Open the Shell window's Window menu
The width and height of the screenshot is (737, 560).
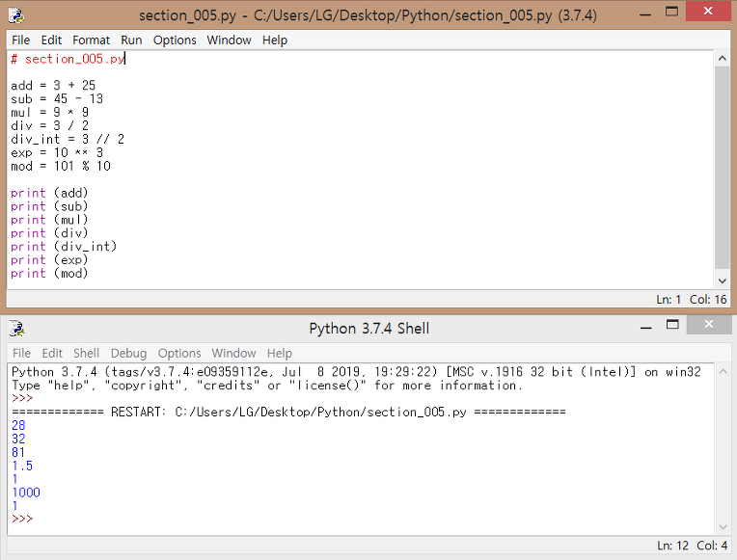[x=233, y=353]
